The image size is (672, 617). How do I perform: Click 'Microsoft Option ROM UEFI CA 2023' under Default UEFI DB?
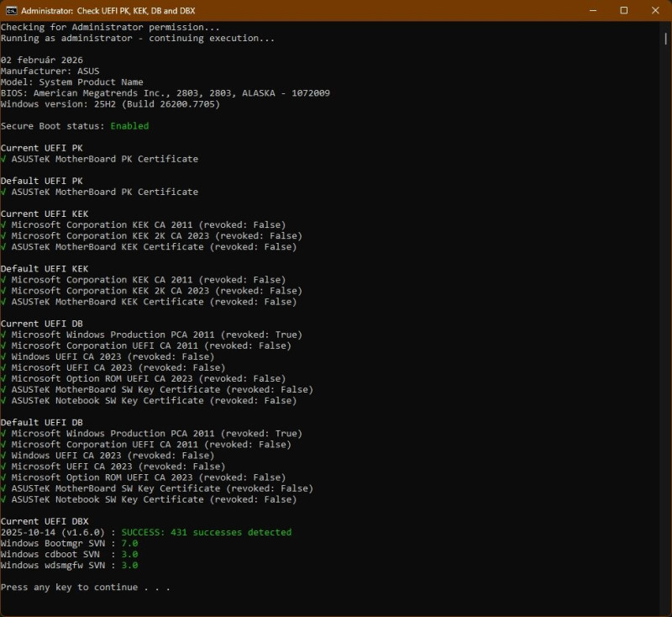[x=102, y=477]
